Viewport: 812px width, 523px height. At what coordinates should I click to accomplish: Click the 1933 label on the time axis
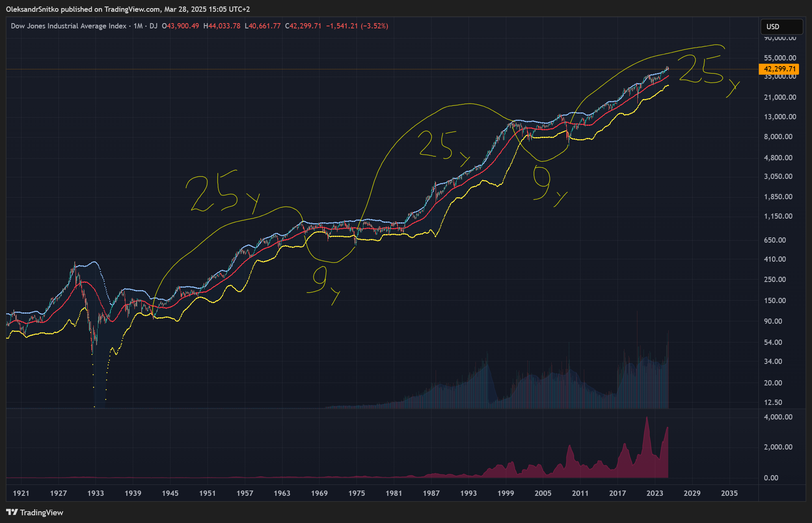[x=96, y=493]
